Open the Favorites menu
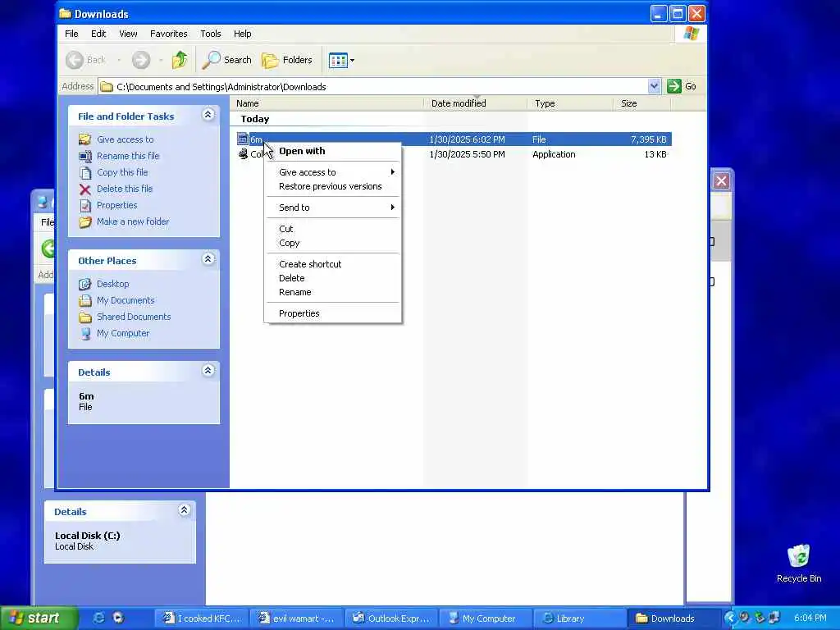 [169, 34]
